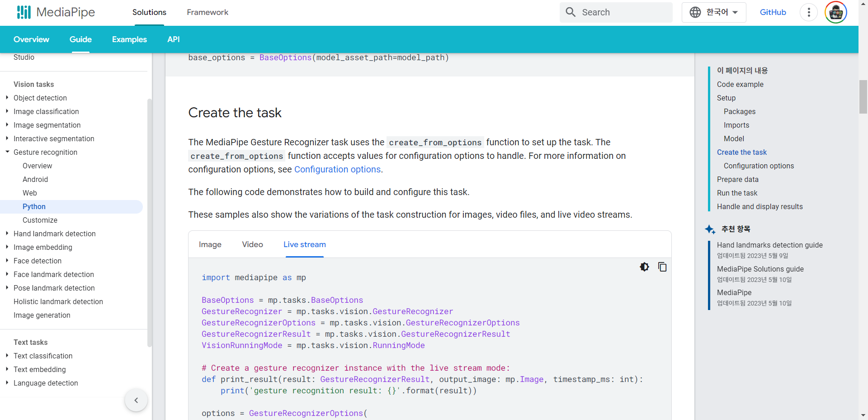Image resolution: width=868 pixels, height=420 pixels.
Task: Switch to the Solutions top tab
Action: pos(149,12)
